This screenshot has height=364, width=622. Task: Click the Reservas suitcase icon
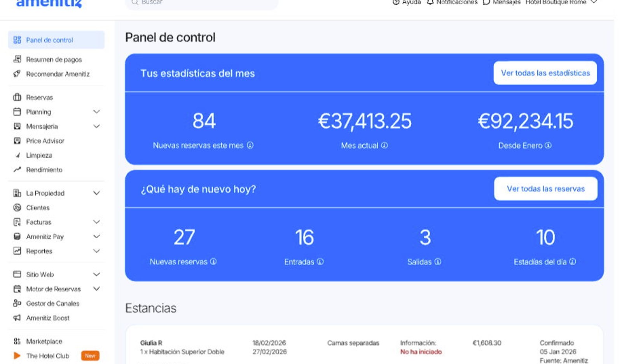click(17, 97)
